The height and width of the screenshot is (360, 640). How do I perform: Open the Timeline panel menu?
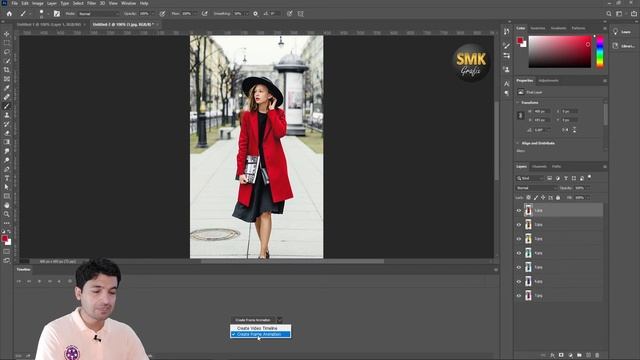pos(496,269)
